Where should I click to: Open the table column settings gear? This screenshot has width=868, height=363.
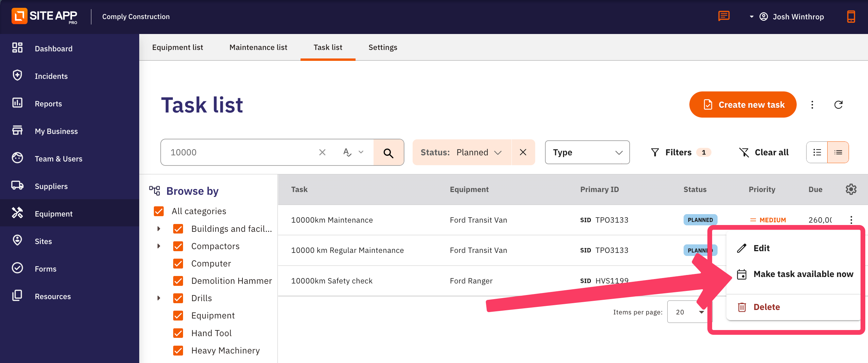pos(851,189)
